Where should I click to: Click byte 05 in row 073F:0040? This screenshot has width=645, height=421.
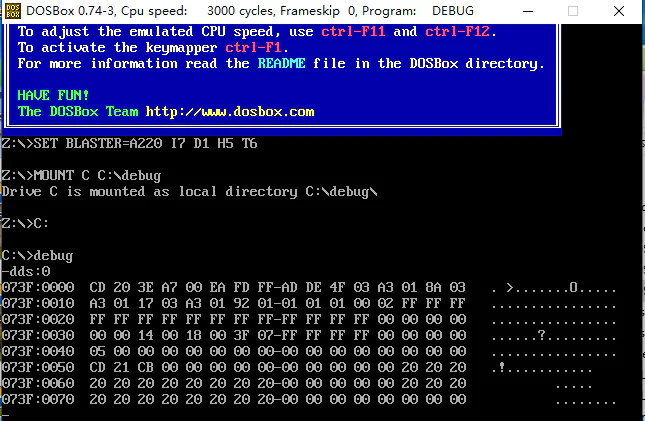[97, 351]
